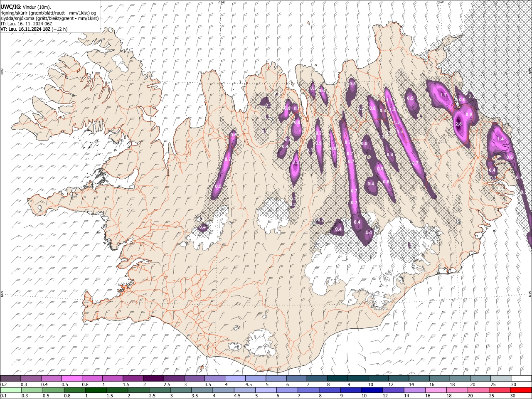The image size is (532, 399).
Task: Pick the pale green 0.1 swatch in lower legend row
Action: pos(11,390)
